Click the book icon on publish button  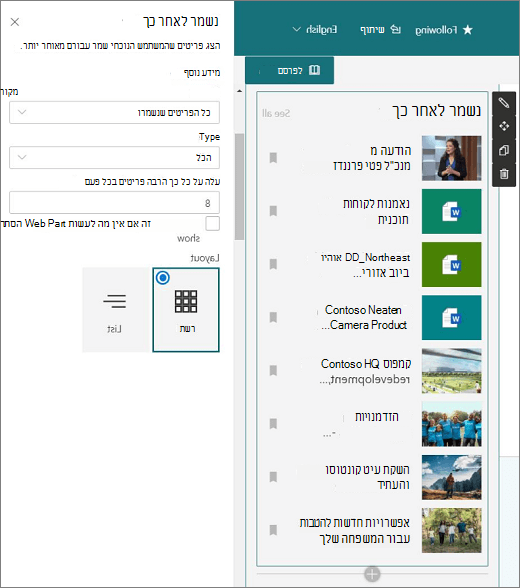coord(314,70)
